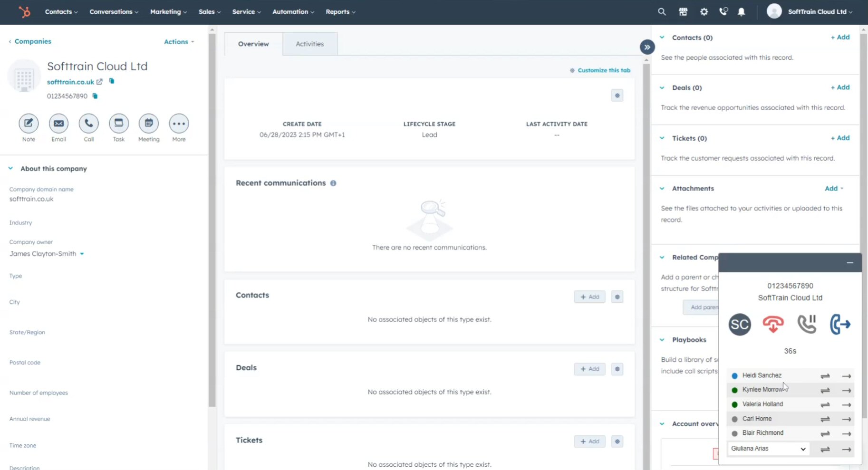Collapse the Deals (0) sidebar section

pyautogui.click(x=662, y=87)
